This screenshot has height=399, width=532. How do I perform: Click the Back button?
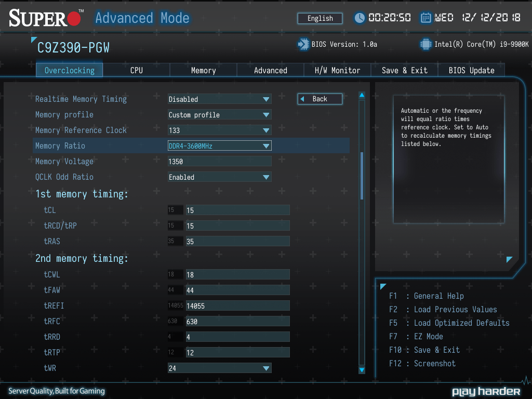(320, 99)
